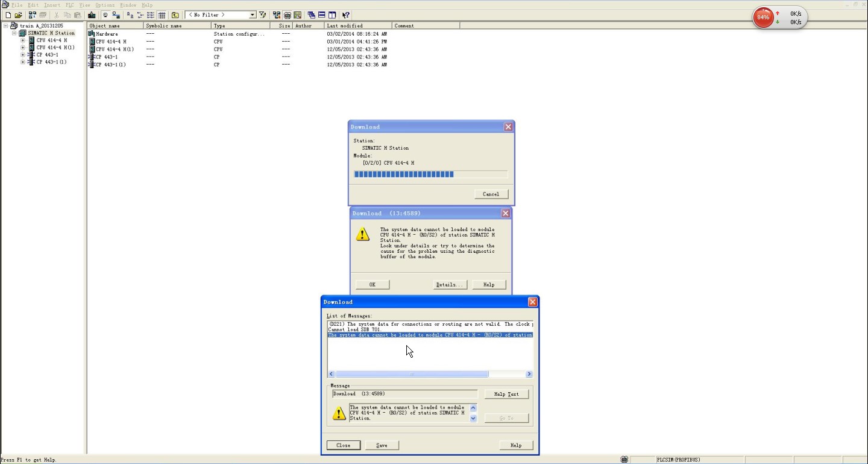868x464 pixels.
Task: Open the View menu
Action: point(85,5)
